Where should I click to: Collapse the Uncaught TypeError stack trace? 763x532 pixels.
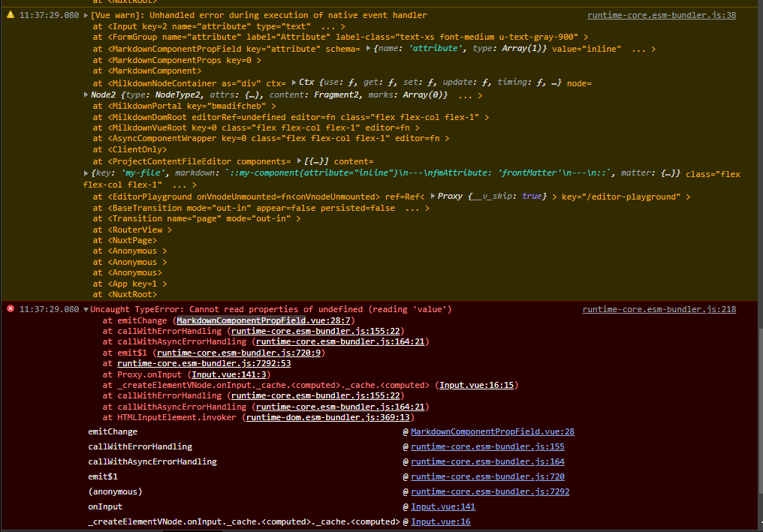tap(86, 309)
